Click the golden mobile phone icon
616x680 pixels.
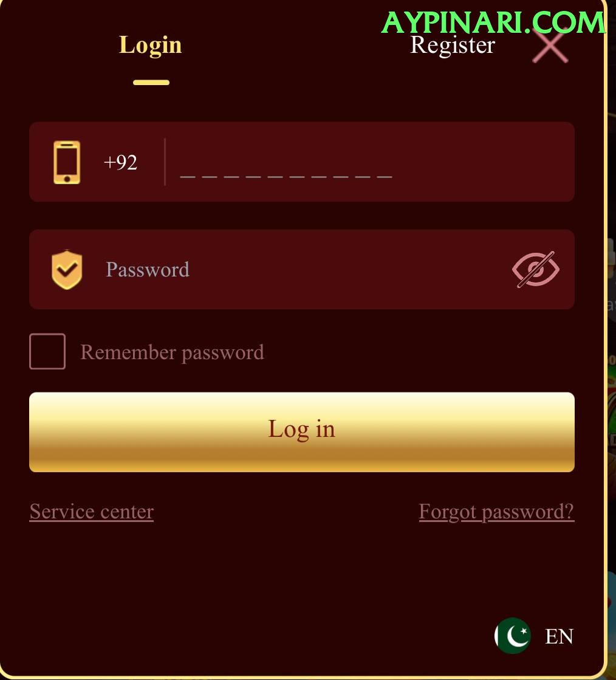click(67, 162)
